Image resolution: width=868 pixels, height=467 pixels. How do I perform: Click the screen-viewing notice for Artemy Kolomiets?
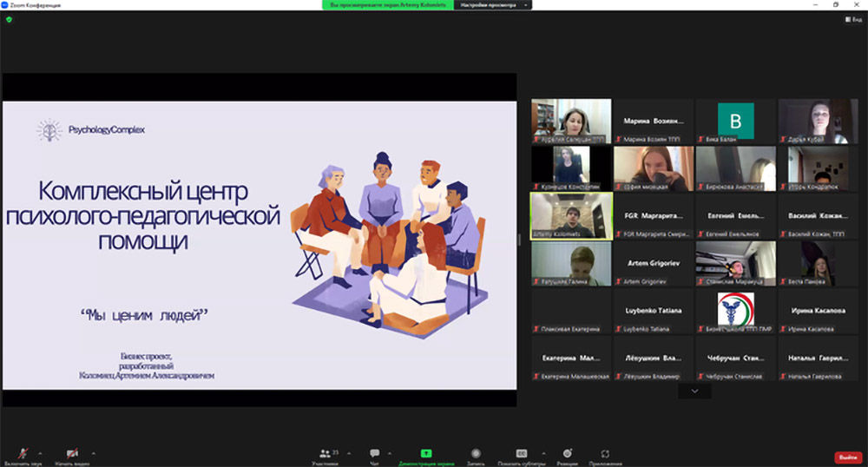click(x=388, y=4)
